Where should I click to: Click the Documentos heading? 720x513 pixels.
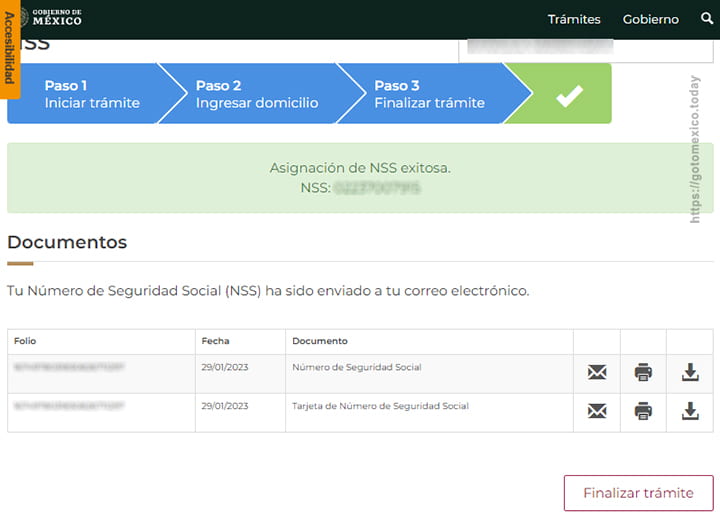pyautogui.click(x=67, y=242)
